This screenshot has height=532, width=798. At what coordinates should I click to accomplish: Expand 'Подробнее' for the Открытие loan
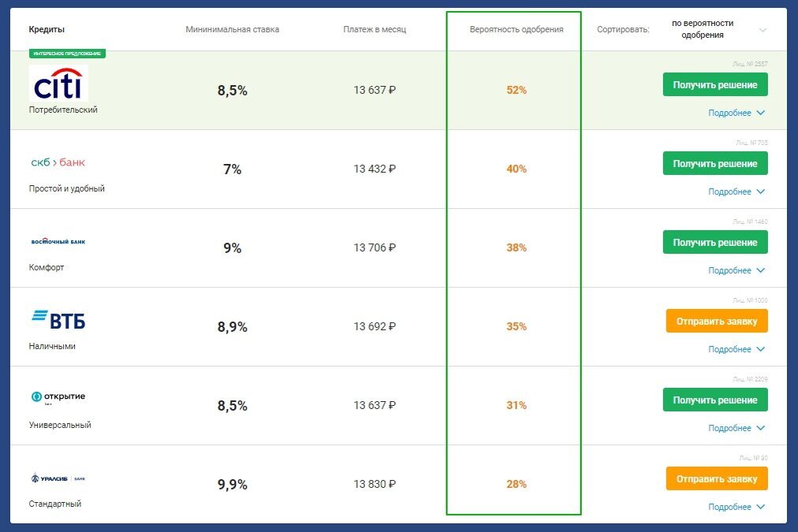click(x=736, y=428)
